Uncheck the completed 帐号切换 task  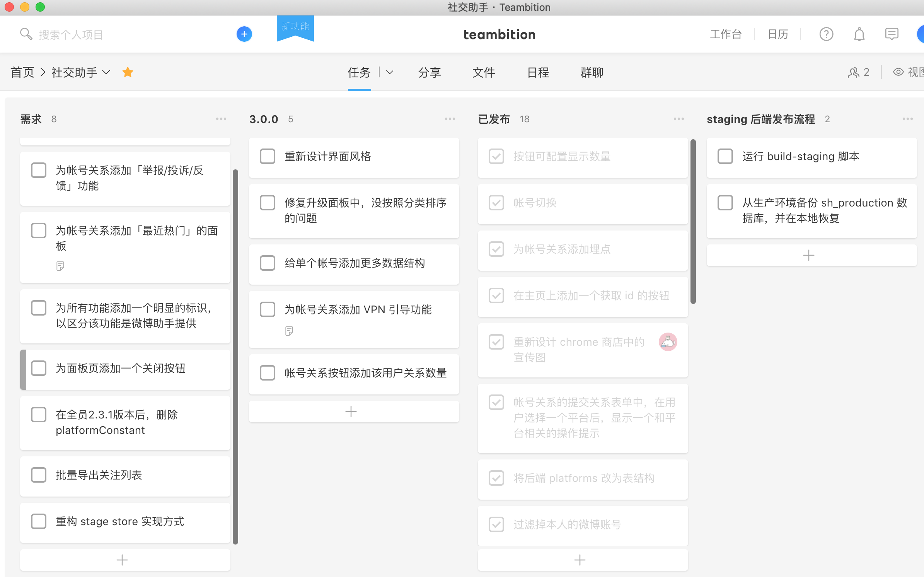tap(496, 203)
